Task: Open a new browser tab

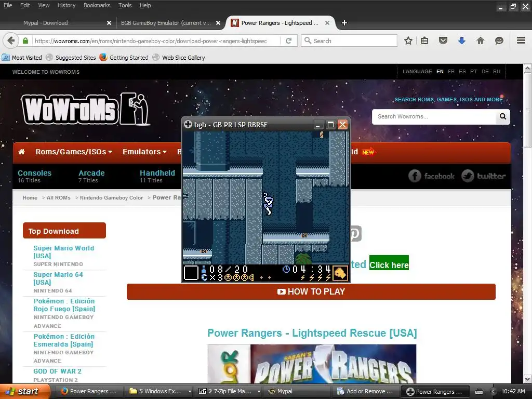Action: [344, 23]
